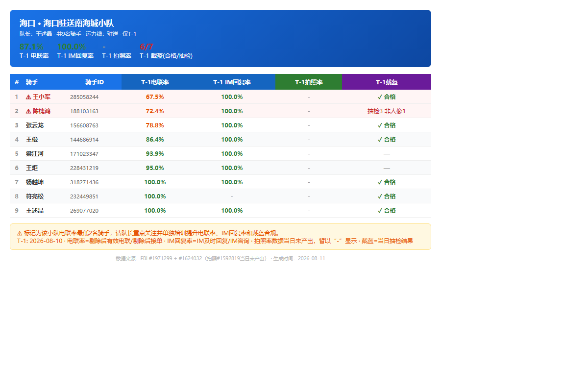Click the 6/7 helmet summary value

(147, 47)
